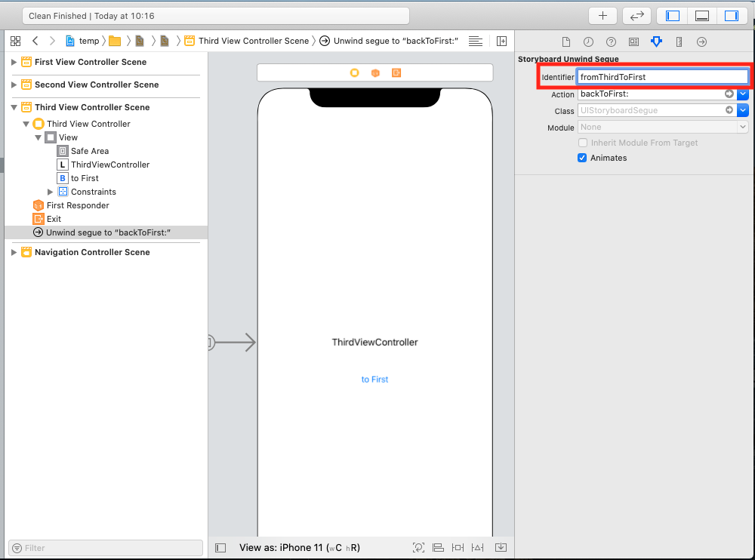This screenshot has width=755, height=560.
Task: Click the Exit icon in scene dock
Action: pos(396,72)
